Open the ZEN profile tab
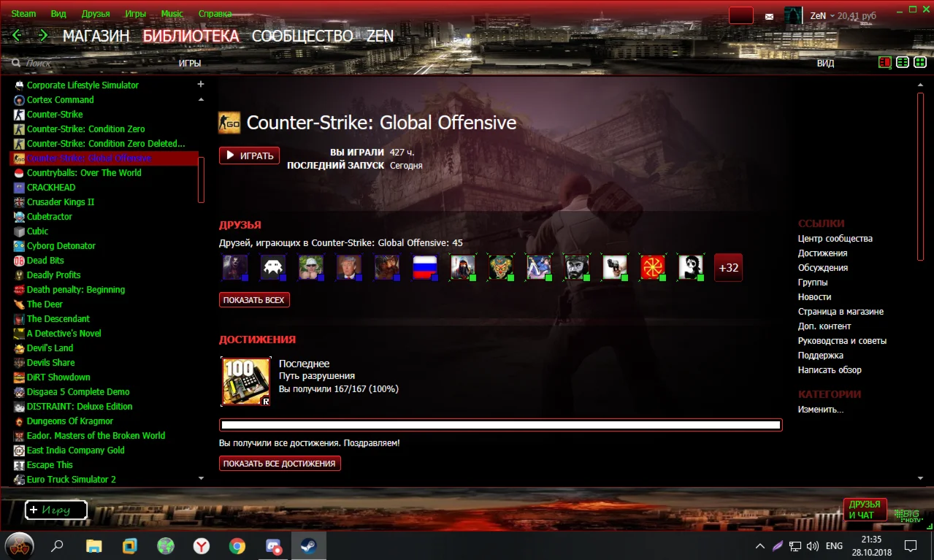 [x=380, y=36]
